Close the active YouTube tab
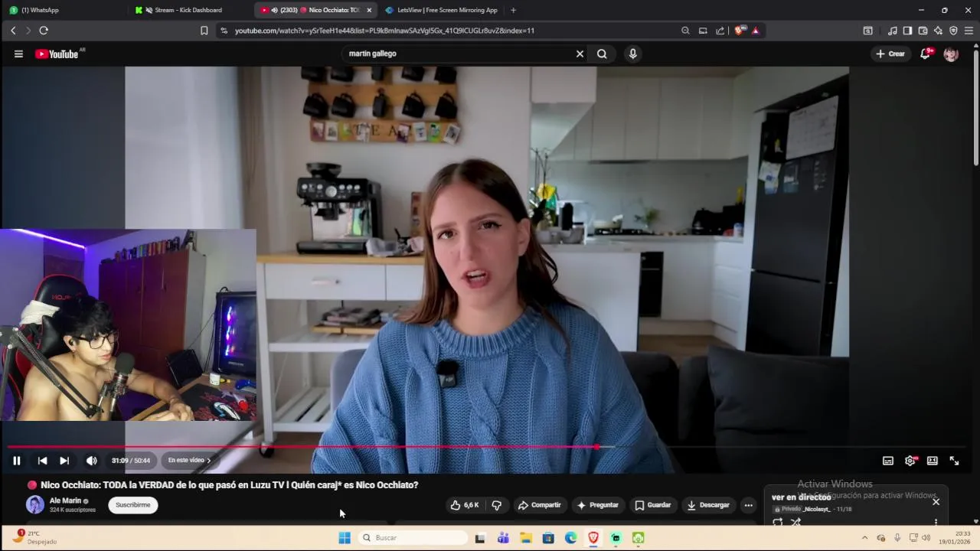Screen dimensions: 980x551 click(369, 10)
